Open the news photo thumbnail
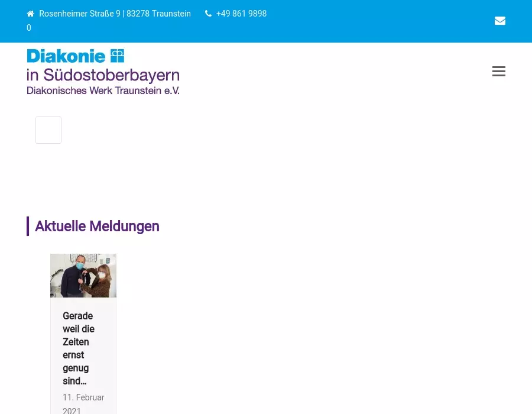The height and width of the screenshot is (414, 532). pos(83,276)
